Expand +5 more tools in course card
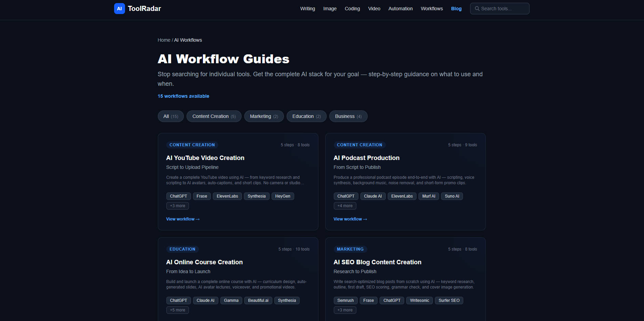 pos(177,310)
